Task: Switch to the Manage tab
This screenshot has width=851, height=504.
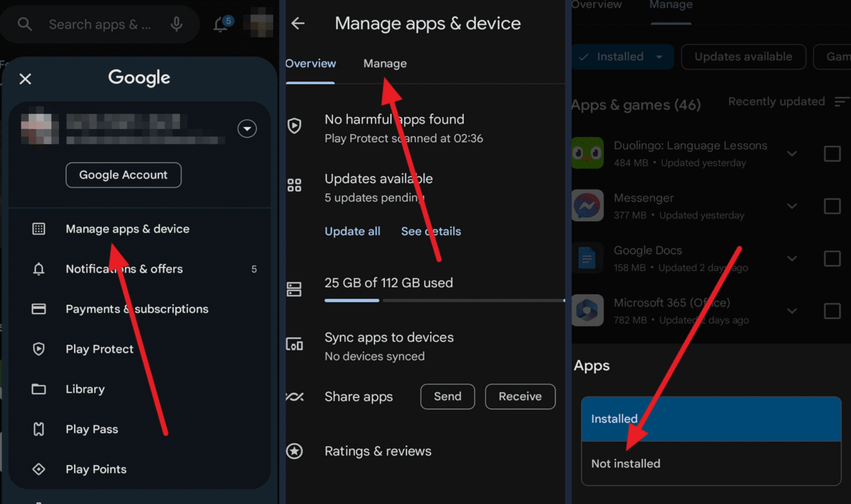Action: coord(385,63)
